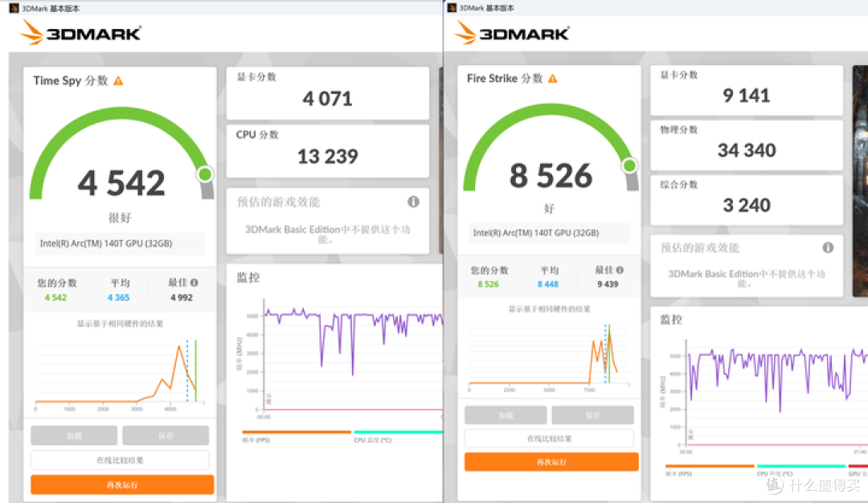Click the physics score value 34 340
The width and height of the screenshot is (868, 503).
(x=747, y=150)
